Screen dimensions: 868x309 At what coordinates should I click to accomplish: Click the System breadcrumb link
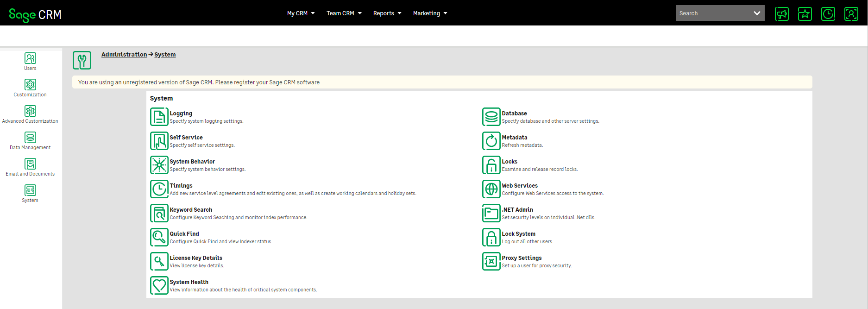pos(165,55)
